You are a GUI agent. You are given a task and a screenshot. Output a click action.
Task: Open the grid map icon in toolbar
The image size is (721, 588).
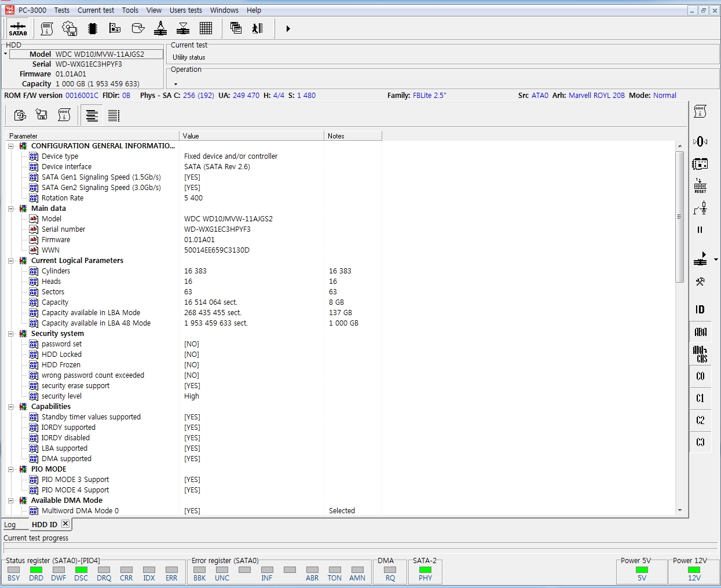(x=206, y=28)
